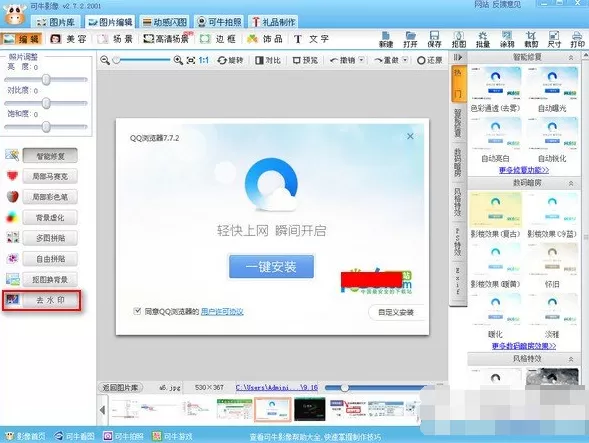Image resolution: width=589 pixels, height=443 pixels.
Task: Open the 文字 text menu
Action: [x=311, y=39]
